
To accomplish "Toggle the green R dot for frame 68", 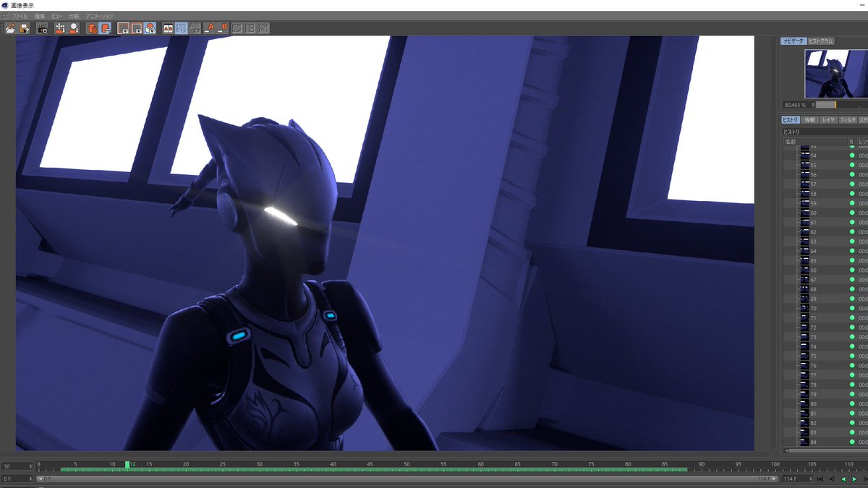I will (x=852, y=289).
